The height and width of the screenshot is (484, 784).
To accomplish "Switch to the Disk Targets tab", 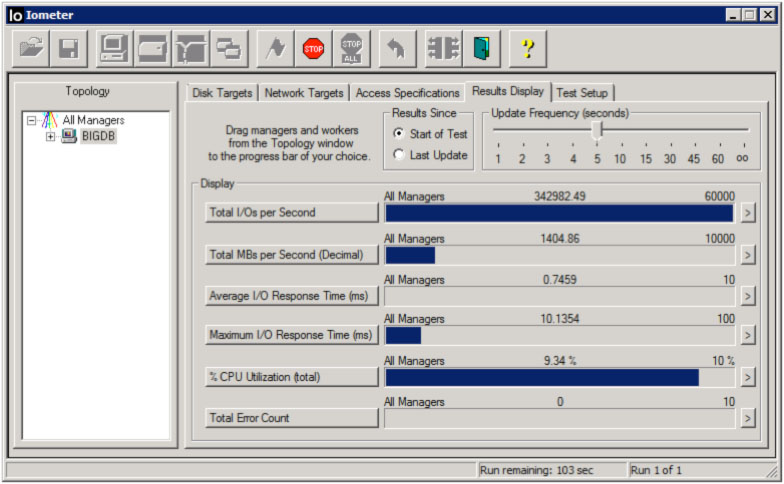I will [222, 93].
